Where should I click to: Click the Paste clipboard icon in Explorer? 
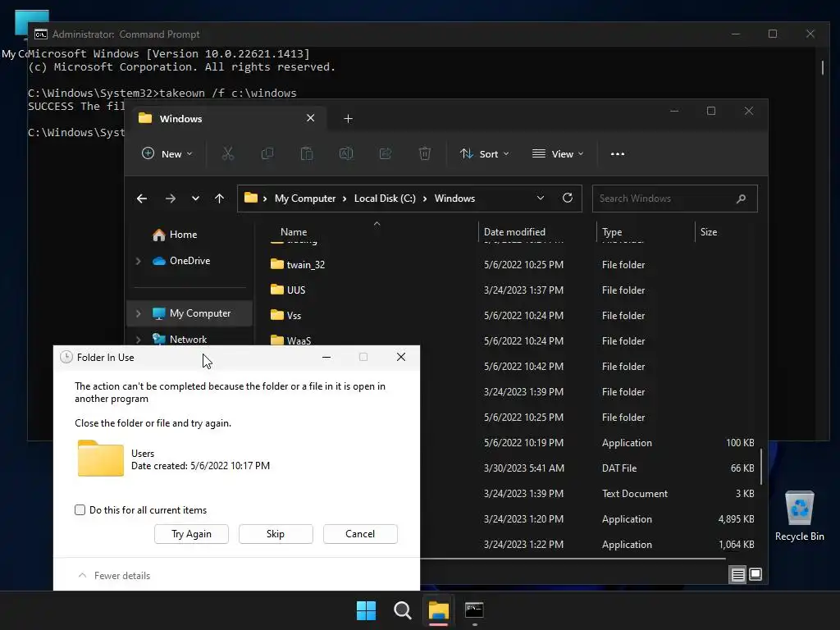click(307, 153)
